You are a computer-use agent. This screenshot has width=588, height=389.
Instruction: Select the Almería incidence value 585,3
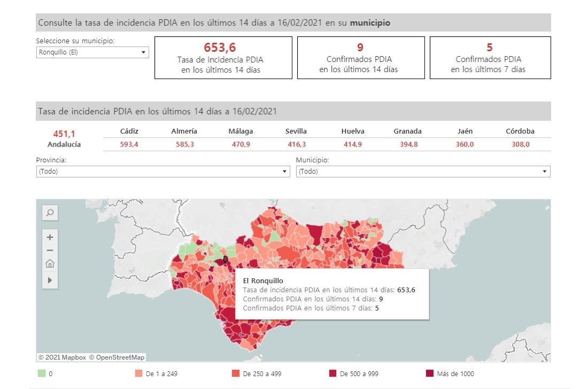click(184, 144)
